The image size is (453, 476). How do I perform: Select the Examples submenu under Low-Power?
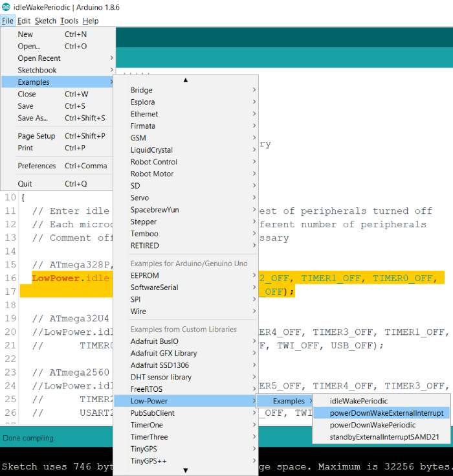[284, 401]
